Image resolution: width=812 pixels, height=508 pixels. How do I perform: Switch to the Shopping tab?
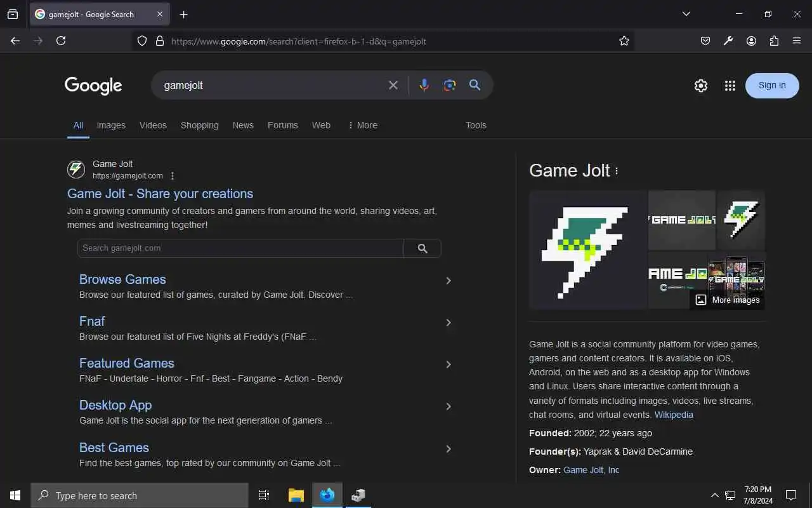click(x=199, y=125)
